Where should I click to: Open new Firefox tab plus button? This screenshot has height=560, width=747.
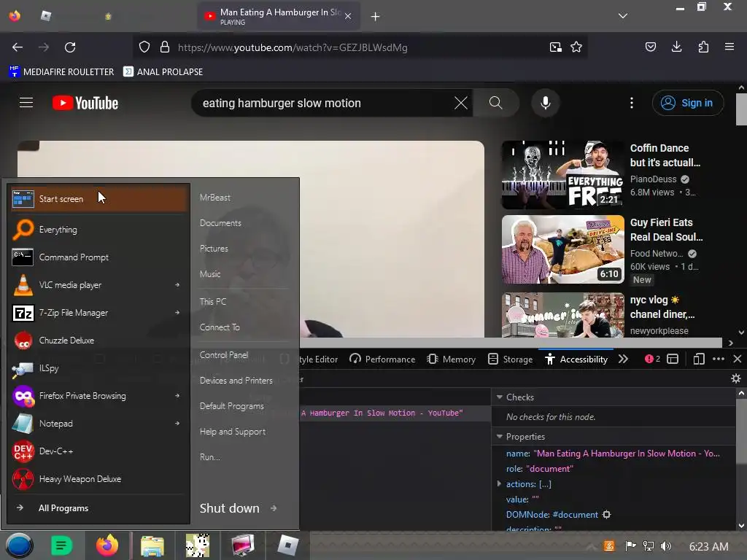tap(376, 16)
